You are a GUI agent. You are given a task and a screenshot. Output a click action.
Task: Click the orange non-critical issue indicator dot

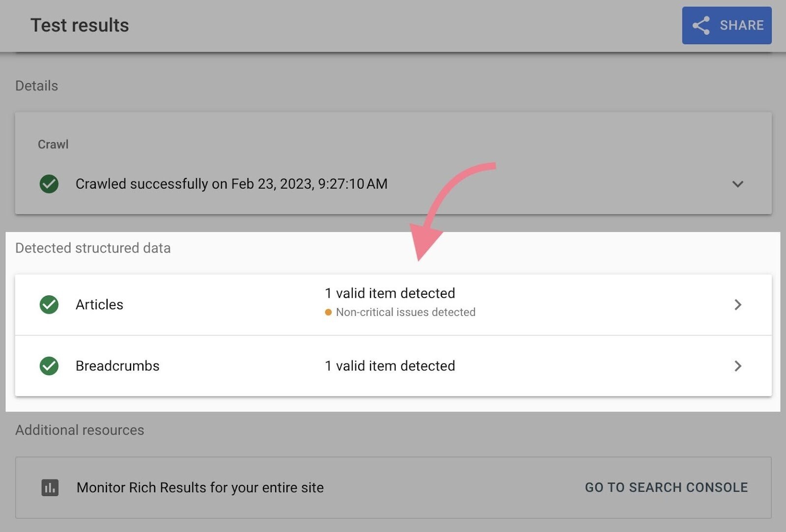(328, 312)
